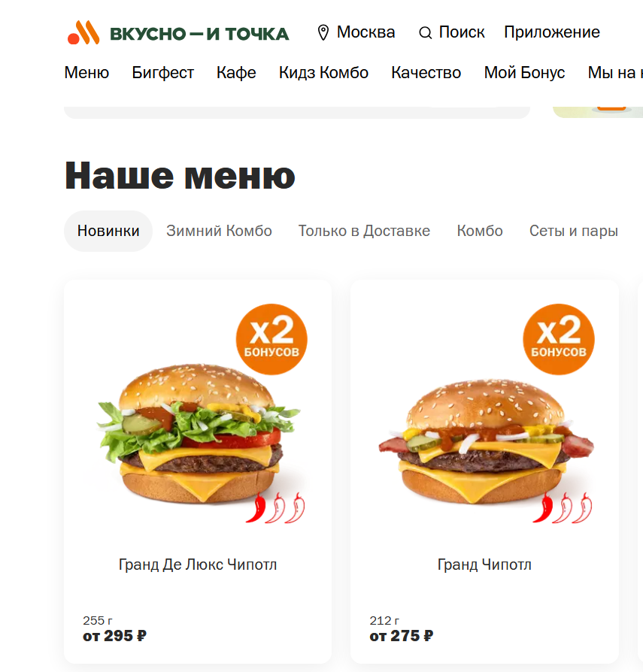Select the Новинки category tab
Screen dimensions: 643x672
108,231
